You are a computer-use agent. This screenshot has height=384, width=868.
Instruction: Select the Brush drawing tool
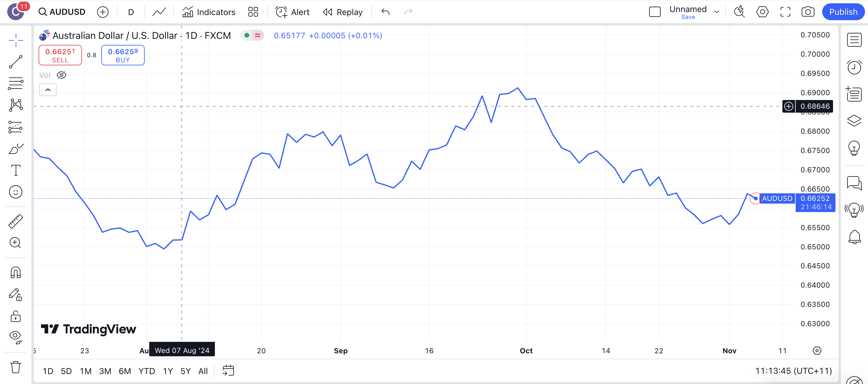15,148
